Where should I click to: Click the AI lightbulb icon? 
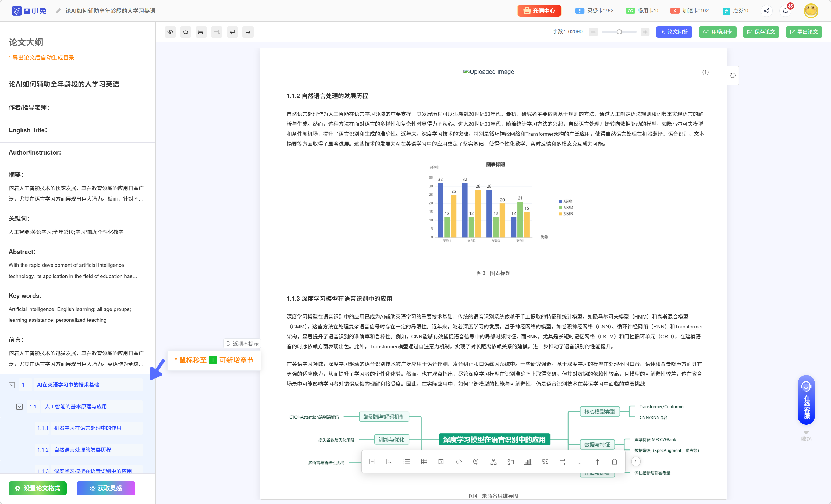pos(475,462)
